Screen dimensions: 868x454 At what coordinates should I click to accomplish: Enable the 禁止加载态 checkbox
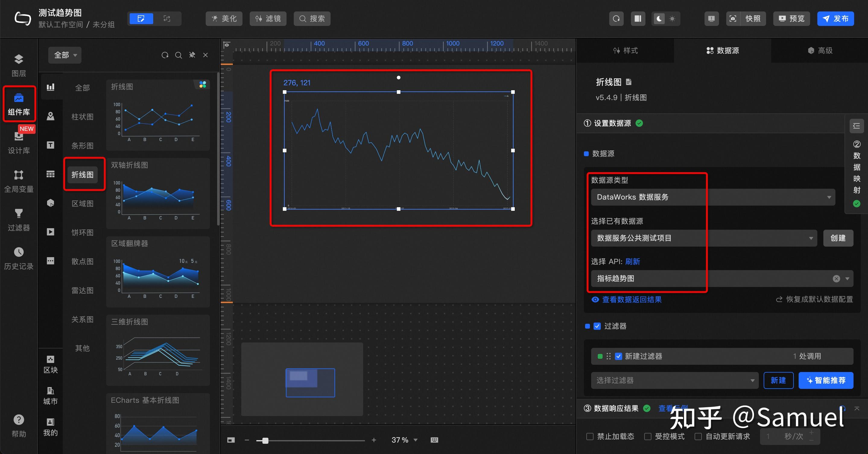point(590,436)
